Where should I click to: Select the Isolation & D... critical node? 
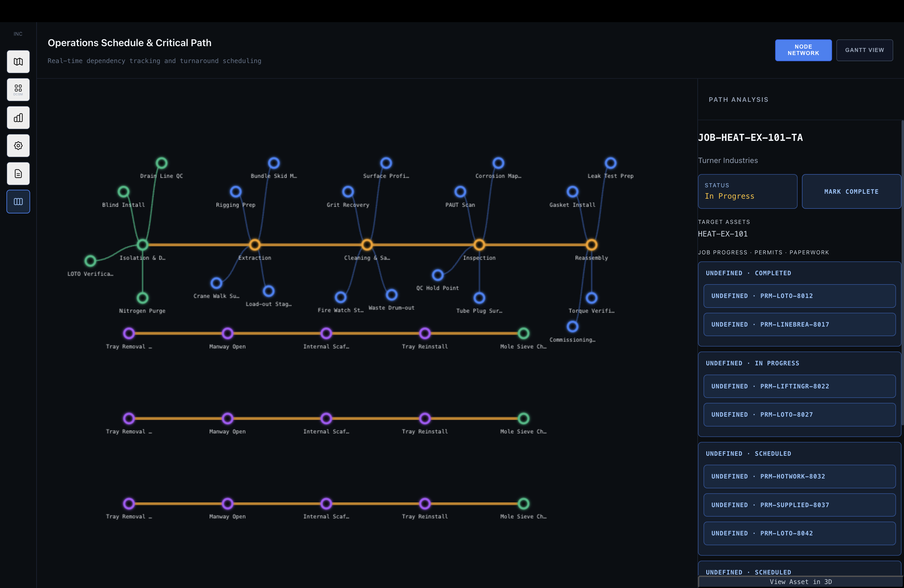tap(142, 244)
